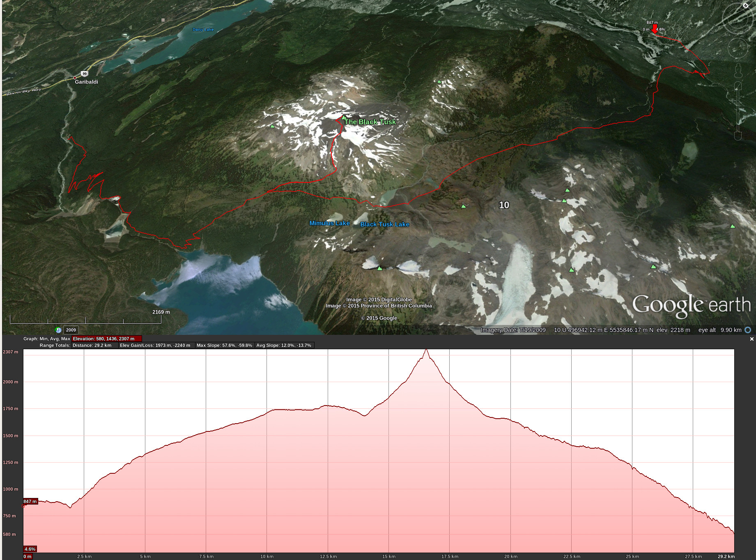The image size is (756, 560).
Task: Click the zoom in end of slider
Action: (x=738, y=86)
